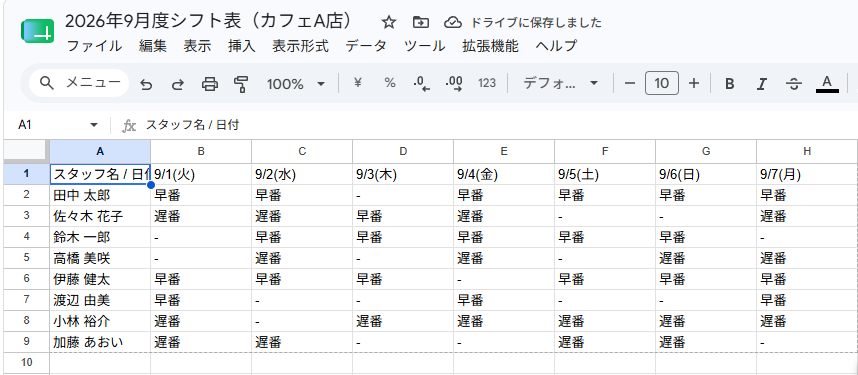Star this spreadsheet document
Viewport: 858px width, 375px height.
coord(389,22)
